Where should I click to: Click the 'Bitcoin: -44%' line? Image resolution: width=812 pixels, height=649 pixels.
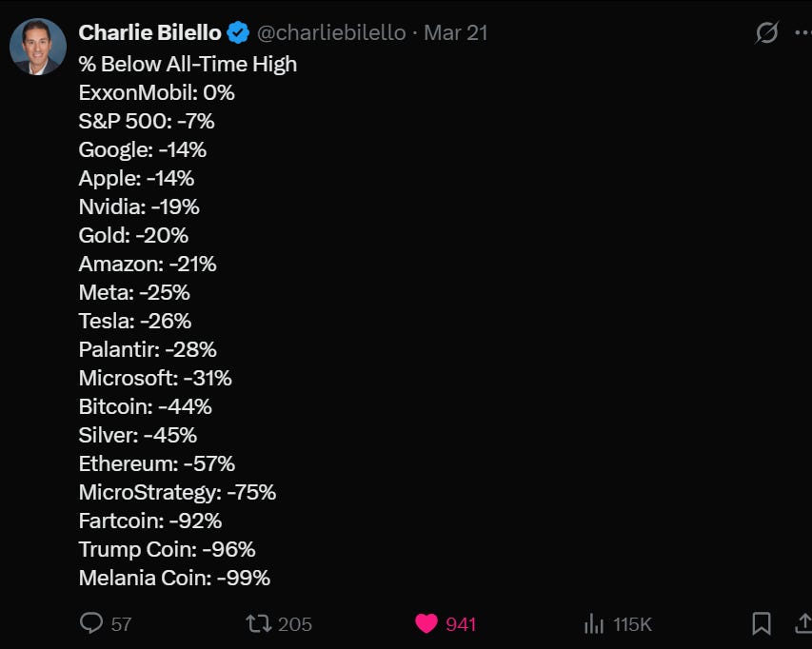[x=145, y=406]
